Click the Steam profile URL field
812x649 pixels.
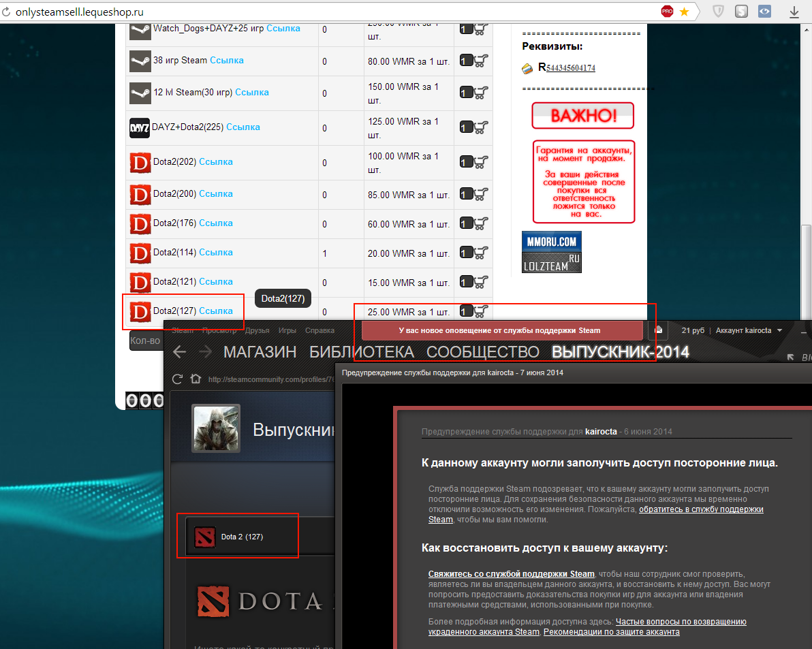click(271, 379)
